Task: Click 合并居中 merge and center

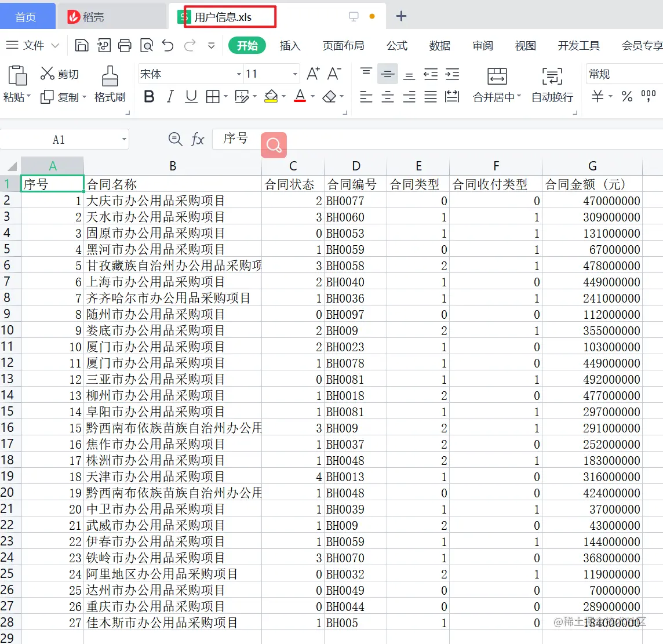Action: (x=497, y=84)
